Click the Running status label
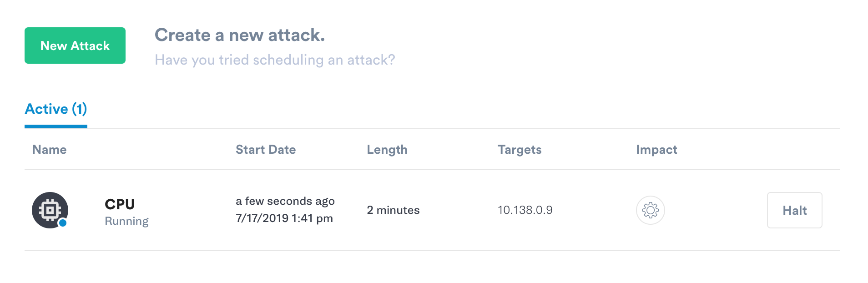Viewport: 868px width, 283px height. coord(126,221)
